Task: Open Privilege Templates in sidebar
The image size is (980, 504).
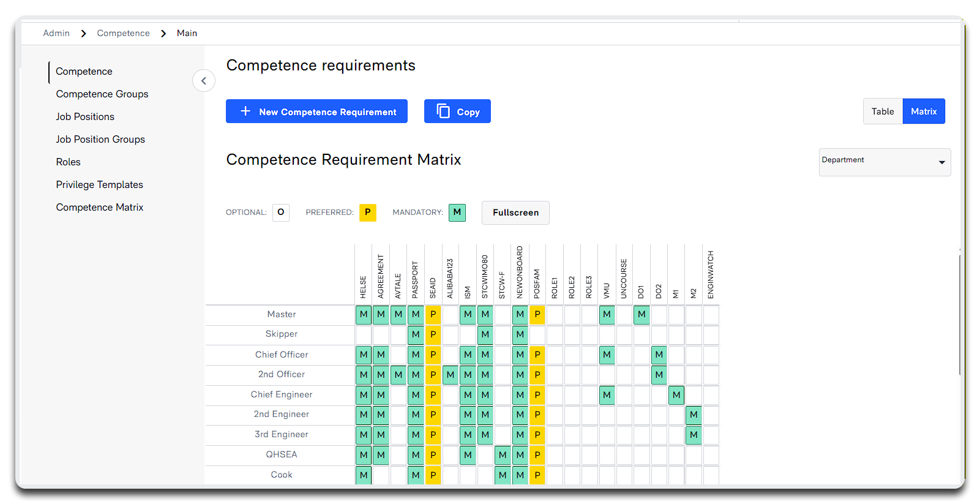Action: click(99, 185)
